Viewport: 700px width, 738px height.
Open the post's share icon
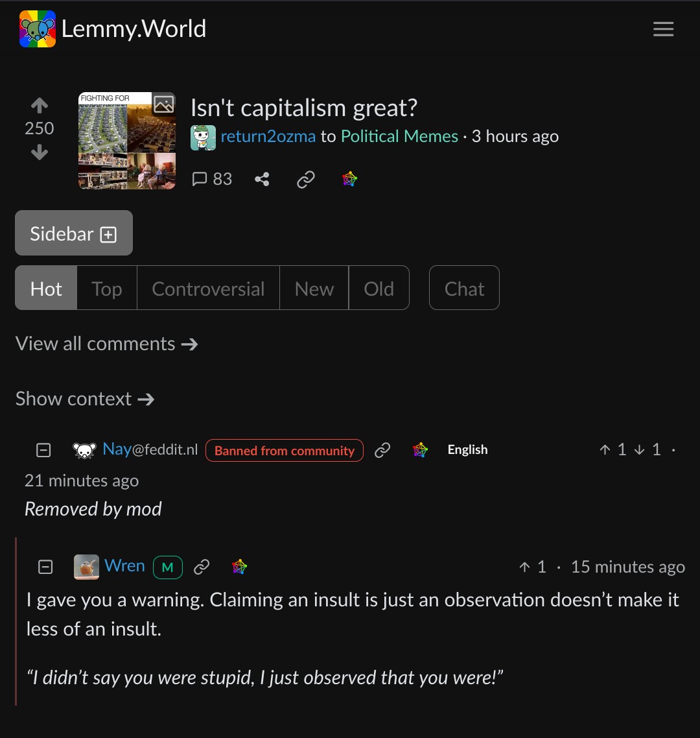pyautogui.click(x=262, y=180)
